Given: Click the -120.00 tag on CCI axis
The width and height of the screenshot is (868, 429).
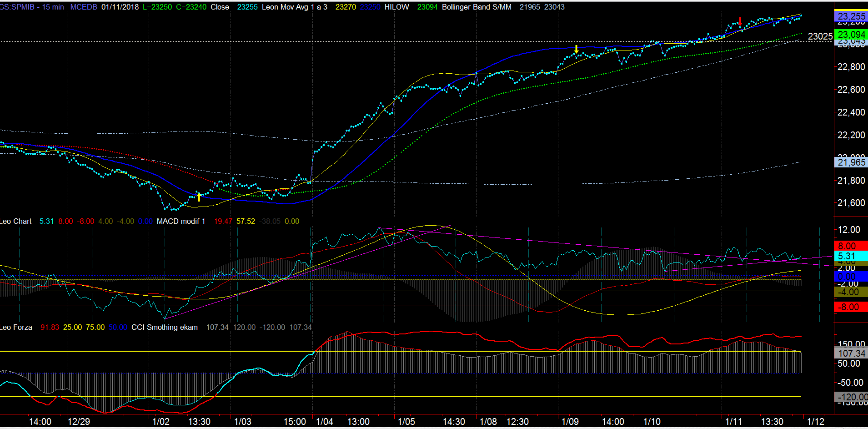Looking at the screenshot, I should [851, 397].
